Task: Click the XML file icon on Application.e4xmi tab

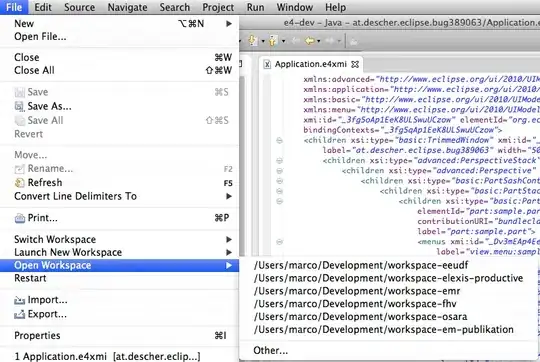Action: (267, 64)
